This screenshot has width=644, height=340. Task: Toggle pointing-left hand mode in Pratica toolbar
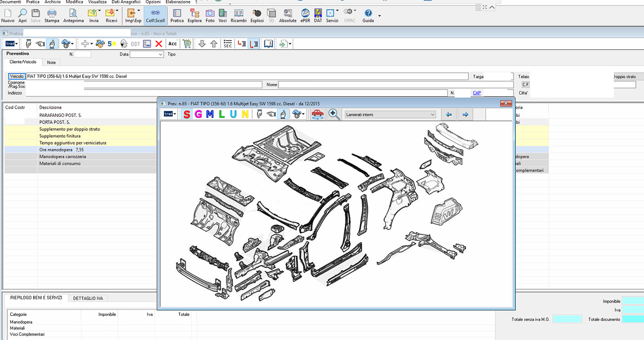(x=40, y=44)
